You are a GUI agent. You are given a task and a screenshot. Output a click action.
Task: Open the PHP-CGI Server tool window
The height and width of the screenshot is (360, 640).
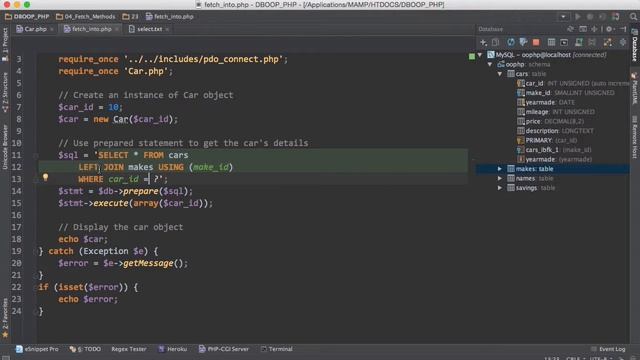point(224,349)
